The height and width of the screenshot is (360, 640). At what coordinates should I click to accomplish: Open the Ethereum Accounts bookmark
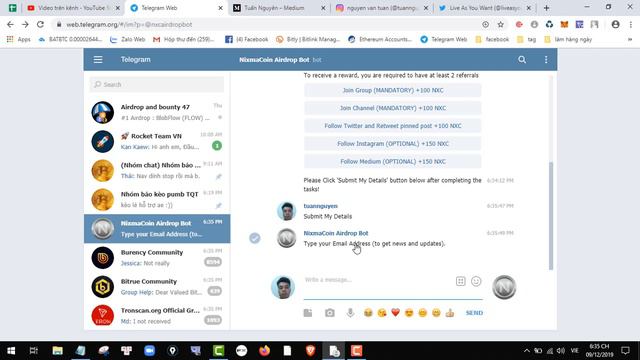(x=380, y=39)
